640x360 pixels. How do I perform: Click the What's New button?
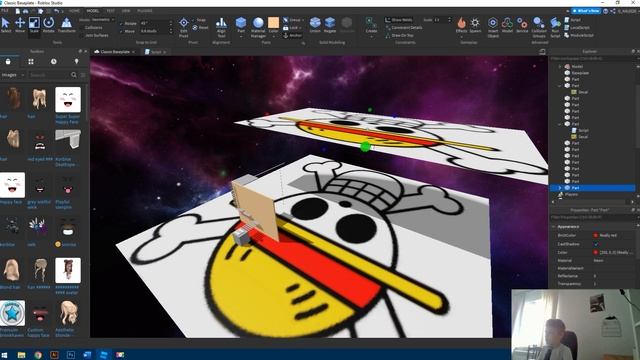[586, 11]
